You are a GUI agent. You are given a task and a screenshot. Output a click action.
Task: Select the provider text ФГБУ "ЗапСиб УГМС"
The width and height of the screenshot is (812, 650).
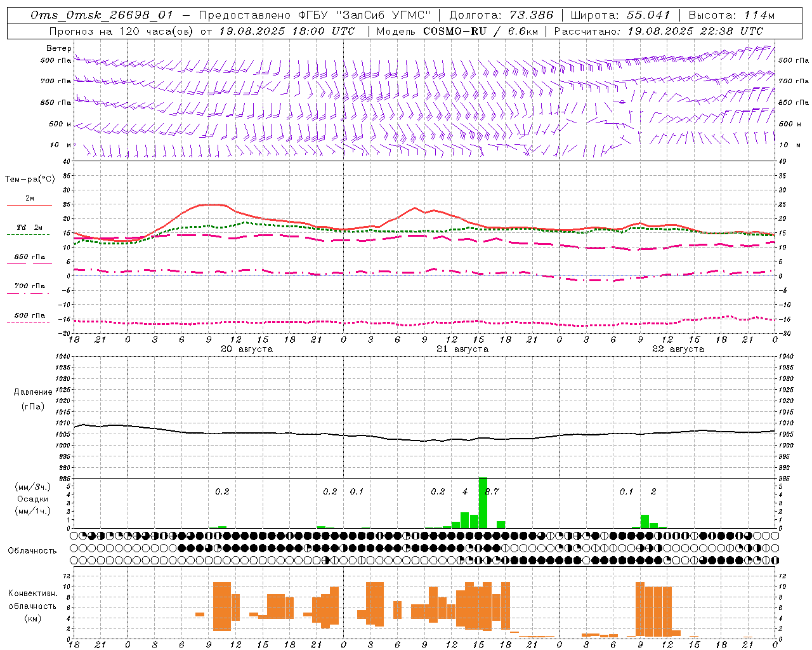pos(364,15)
